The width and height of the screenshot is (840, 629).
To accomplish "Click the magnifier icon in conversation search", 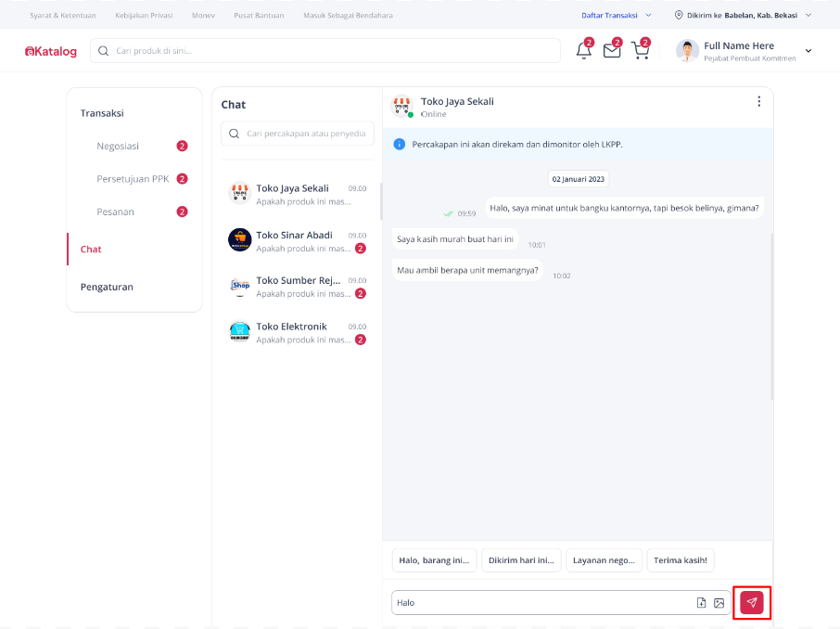I will [235, 134].
